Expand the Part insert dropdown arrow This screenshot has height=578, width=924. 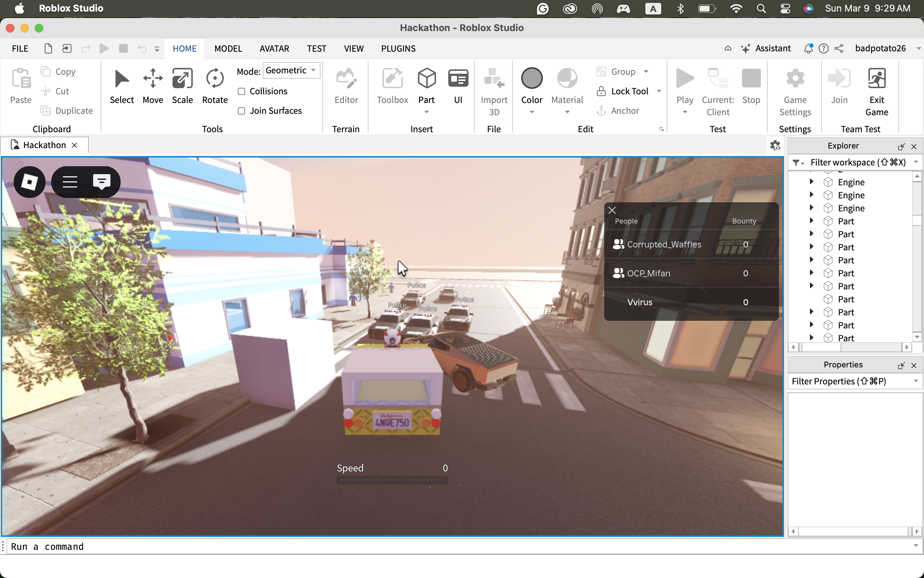point(427,112)
